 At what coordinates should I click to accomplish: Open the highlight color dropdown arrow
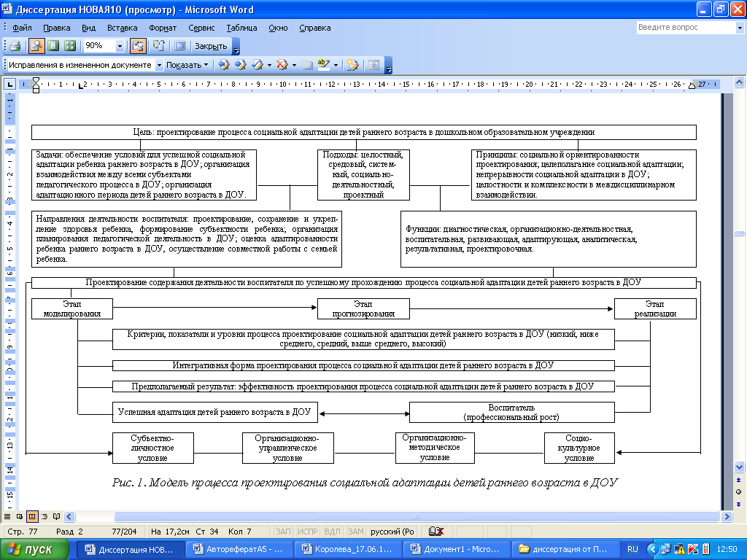click(336, 65)
